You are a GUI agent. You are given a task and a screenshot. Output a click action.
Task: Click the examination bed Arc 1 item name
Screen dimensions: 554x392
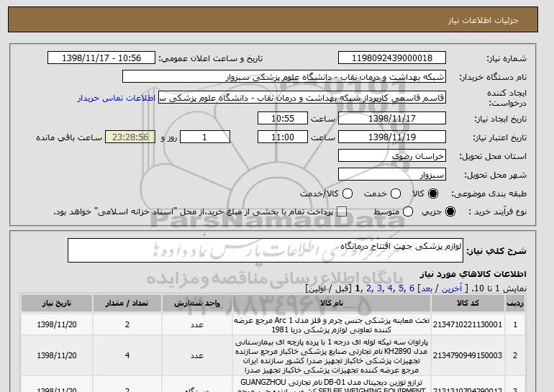pos(332,325)
